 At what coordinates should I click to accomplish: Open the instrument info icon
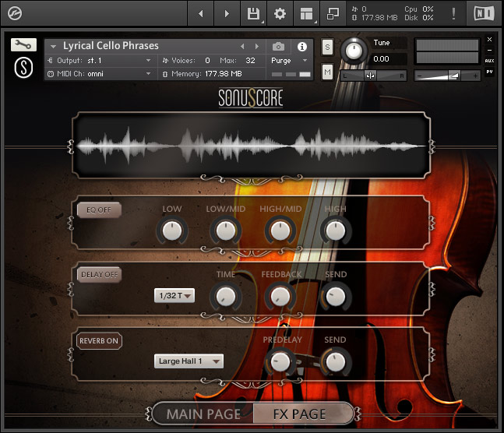(301, 47)
